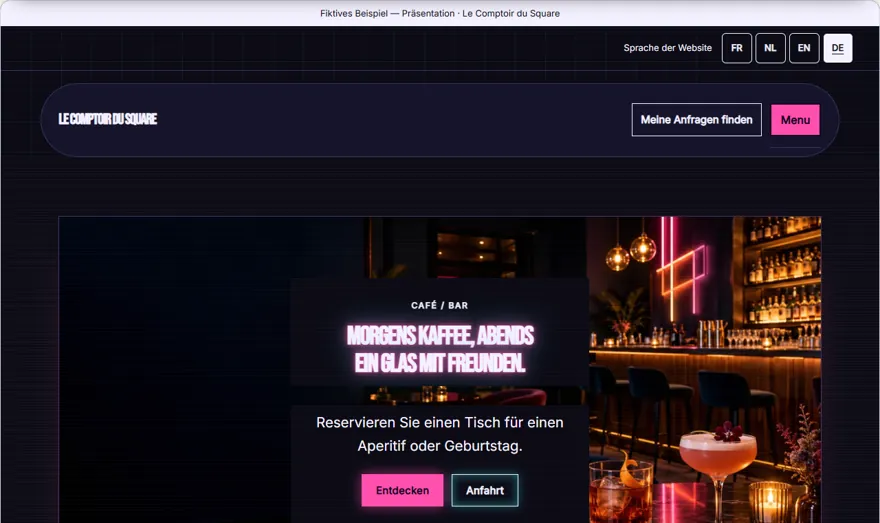Click the Morgens Kaffee headline
880x523 pixels.
[x=440, y=349]
